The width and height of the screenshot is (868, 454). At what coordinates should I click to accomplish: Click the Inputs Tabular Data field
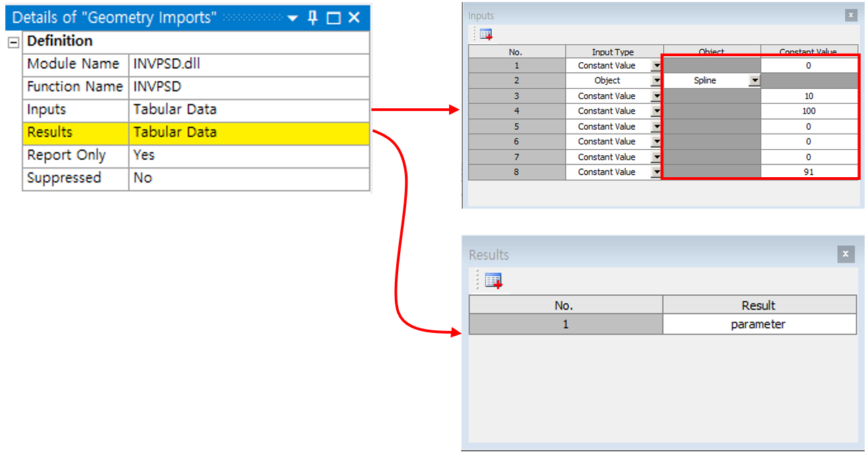pyautogui.click(x=248, y=110)
